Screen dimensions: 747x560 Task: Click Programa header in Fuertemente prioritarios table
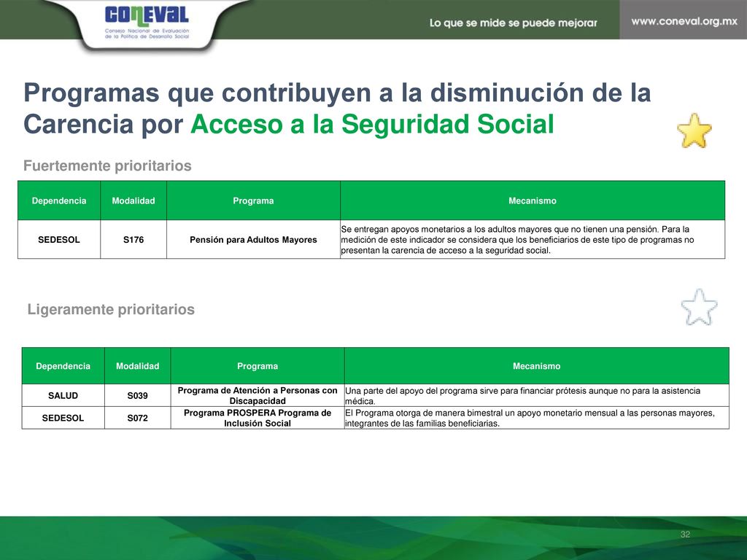253,201
